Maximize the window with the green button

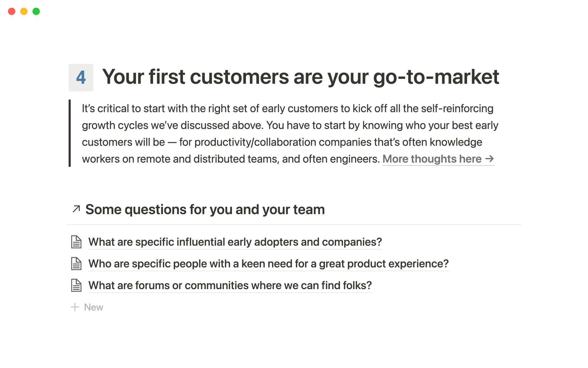[36, 11]
